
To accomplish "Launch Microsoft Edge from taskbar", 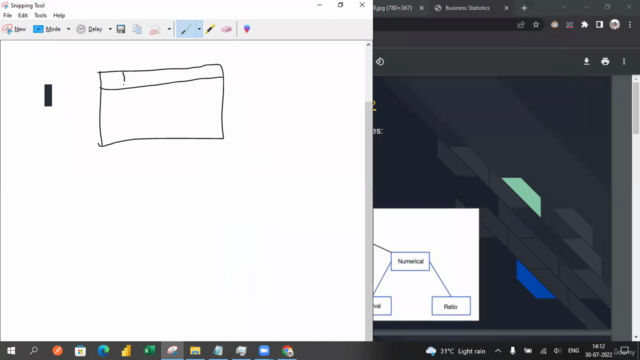I will (x=103, y=351).
